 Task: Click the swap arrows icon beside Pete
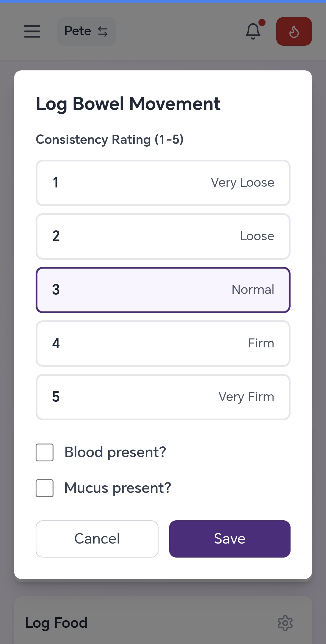[103, 32]
